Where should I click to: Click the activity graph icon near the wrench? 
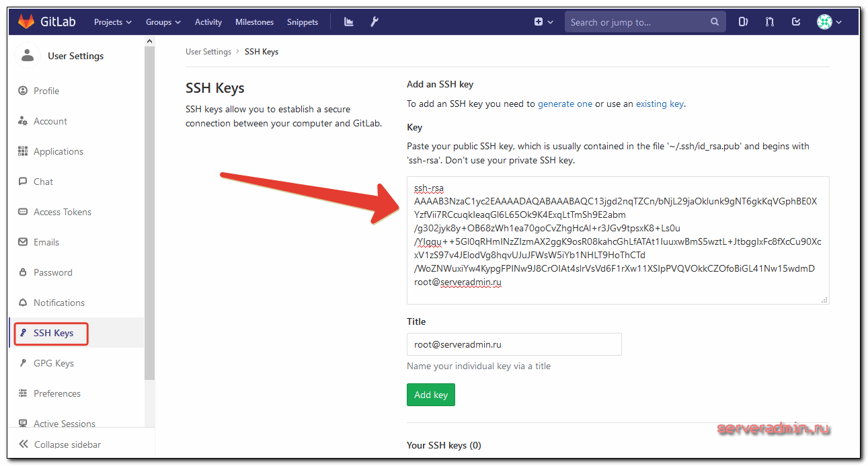click(x=348, y=21)
